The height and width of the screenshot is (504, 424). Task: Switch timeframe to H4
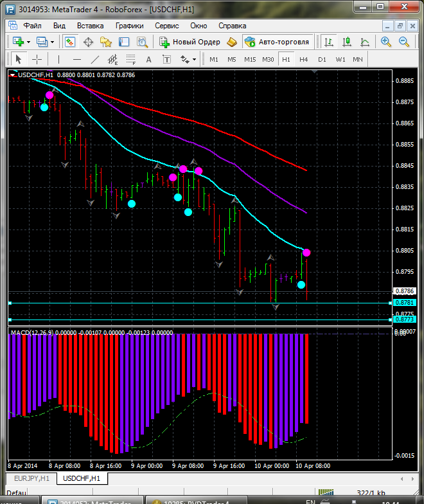point(303,59)
